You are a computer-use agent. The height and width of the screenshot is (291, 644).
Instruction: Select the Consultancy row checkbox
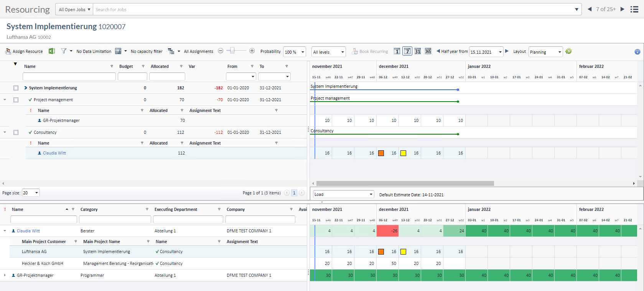tap(16, 133)
